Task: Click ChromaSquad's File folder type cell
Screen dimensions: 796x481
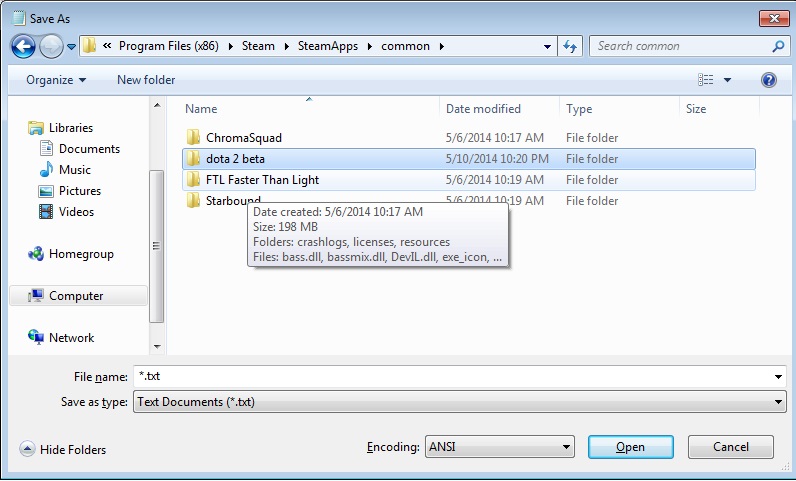Action: [x=592, y=138]
